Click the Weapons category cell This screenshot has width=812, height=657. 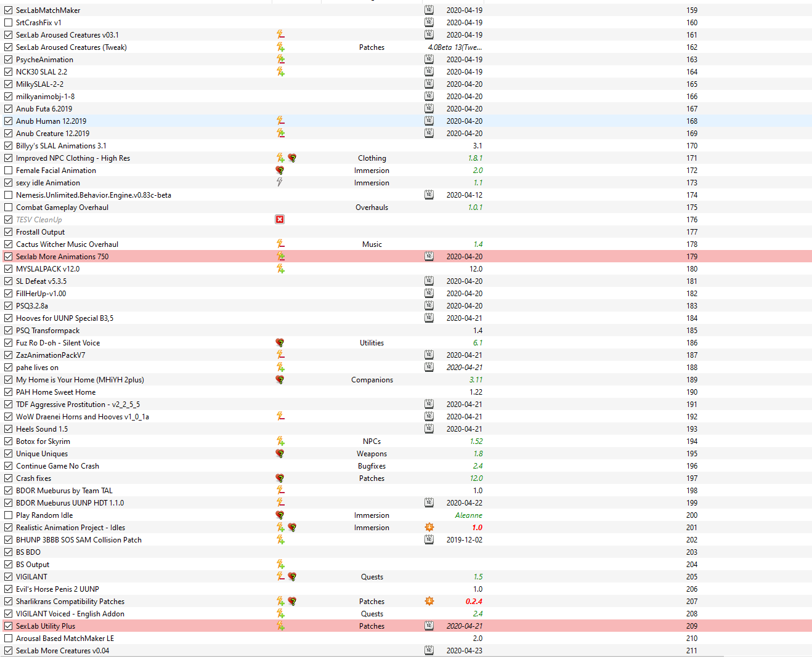372,454
